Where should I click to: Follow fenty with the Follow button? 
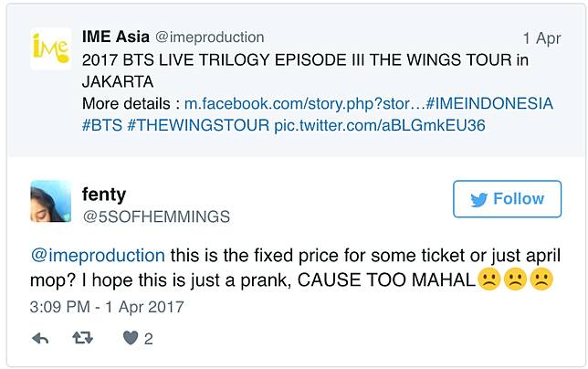pyautogui.click(x=506, y=199)
